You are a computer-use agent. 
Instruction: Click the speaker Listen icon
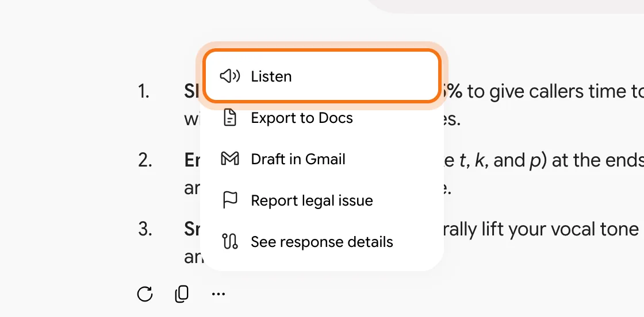(x=230, y=76)
